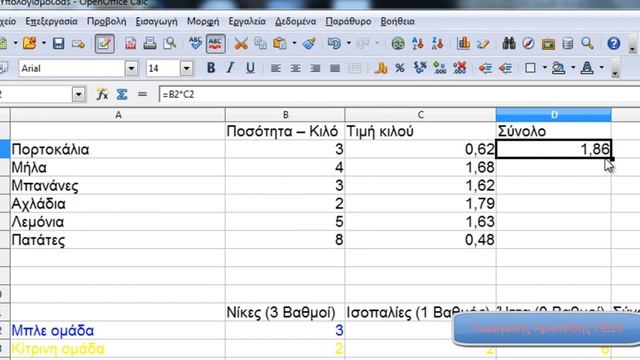Paste the clipboard contents
Screen dimensions: 640x360
click(x=280, y=43)
